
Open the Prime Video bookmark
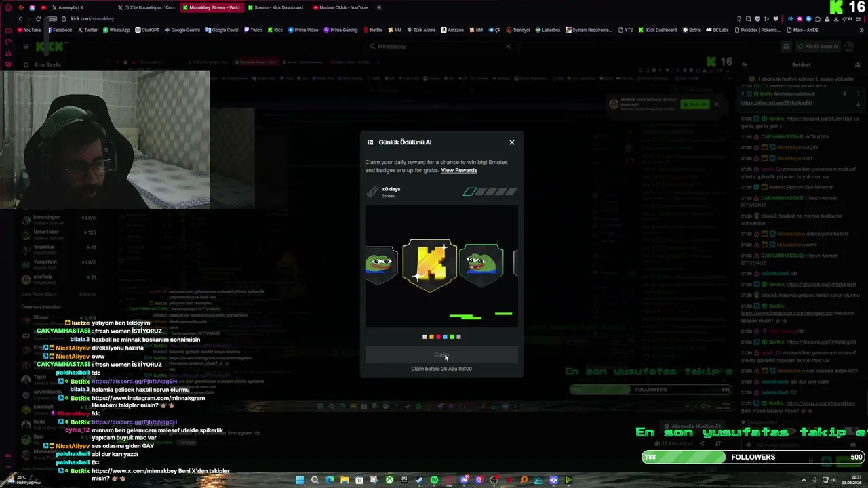pyautogui.click(x=303, y=30)
